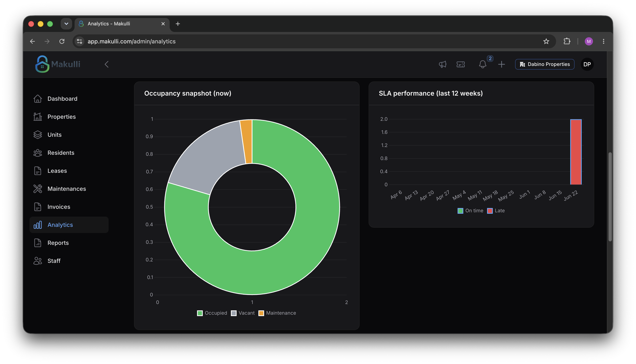The image size is (636, 364).
Task: Open Maintenances in sidebar
Action: click(x=69, y=189)
